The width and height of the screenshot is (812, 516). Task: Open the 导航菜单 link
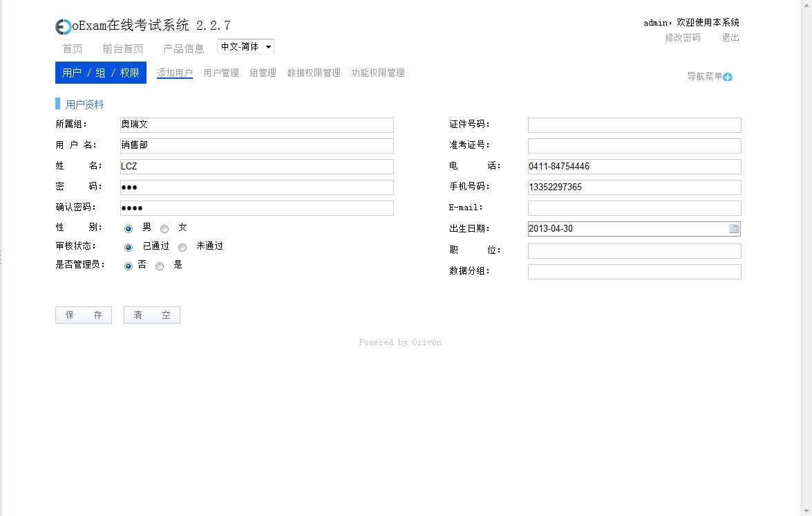704,77
